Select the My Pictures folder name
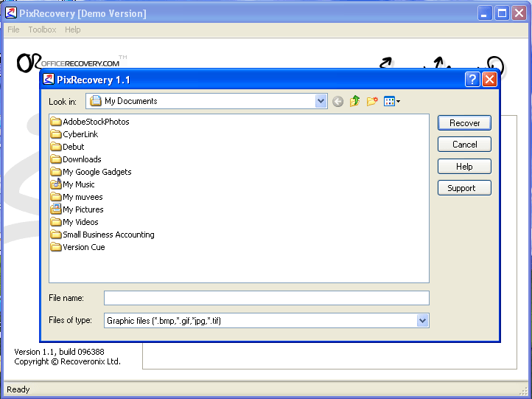Viewport: 532px width, 399px height. click(83, 209)
